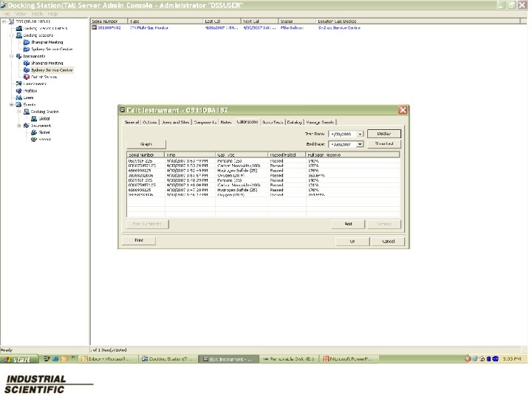The image size is (532, 399).
Task: Cancel the Edit Instrument dialog
Action: [x=388, y=241]
